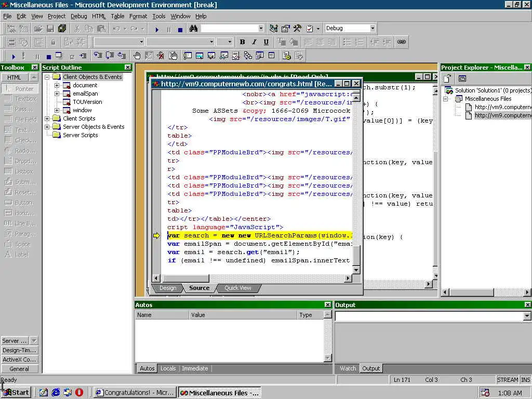Switch to the Watch tab
Image resolution: width=532 pixels, height=399 pixels.
point(348,368)
